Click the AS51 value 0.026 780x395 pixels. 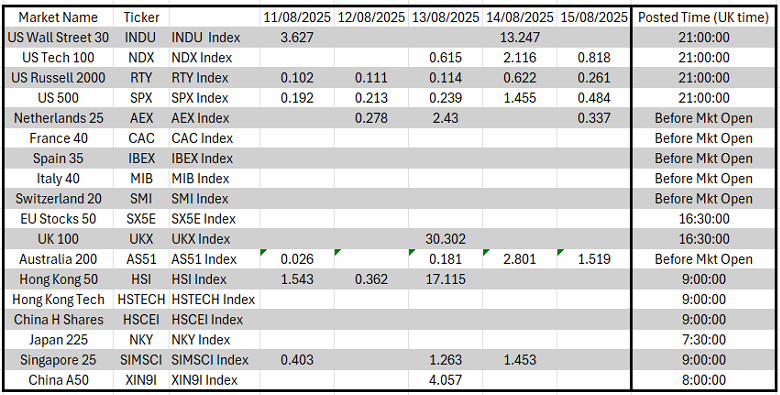click(297, 259)
